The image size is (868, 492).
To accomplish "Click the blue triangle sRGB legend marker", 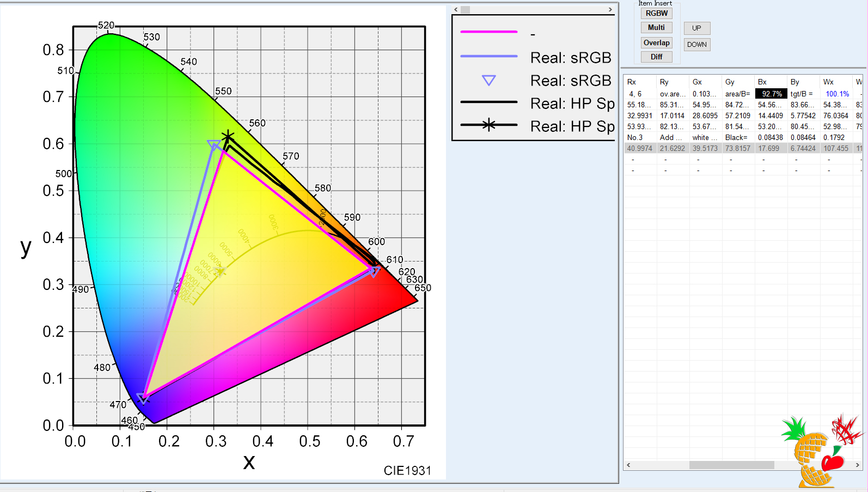I will pyautogui.click(x=488, y=81).
